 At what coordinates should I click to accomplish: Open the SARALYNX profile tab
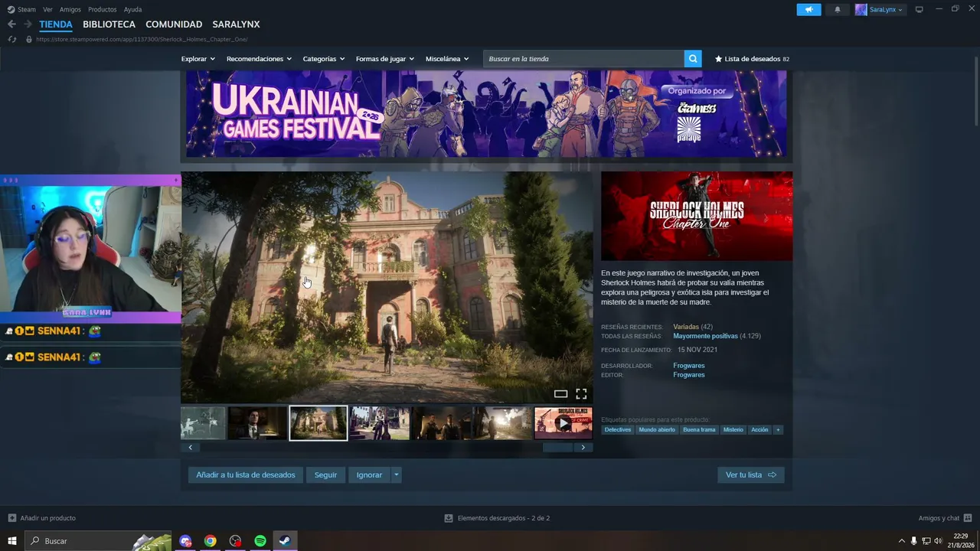[236, 24]
